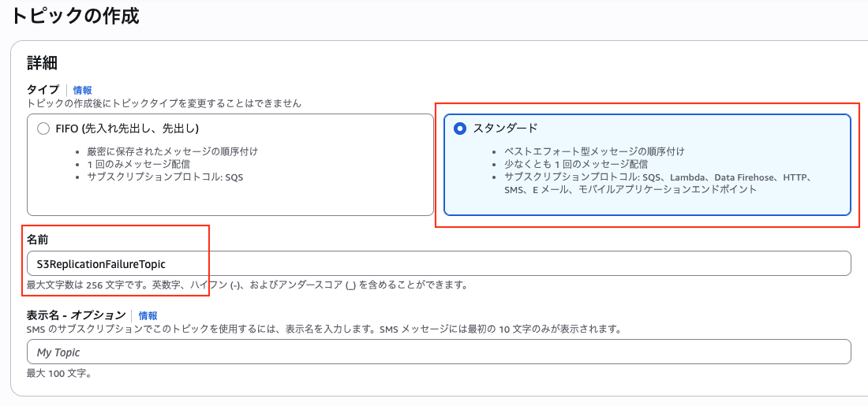Select the FIFO topic type radio button
Viewport: 868px width, 406px height.
tap(43, 129)
